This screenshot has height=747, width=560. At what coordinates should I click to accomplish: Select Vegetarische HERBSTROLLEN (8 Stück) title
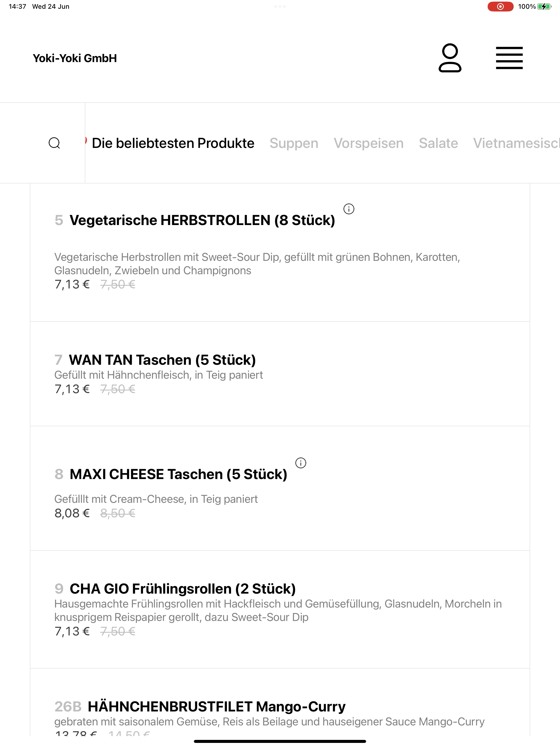202,220
